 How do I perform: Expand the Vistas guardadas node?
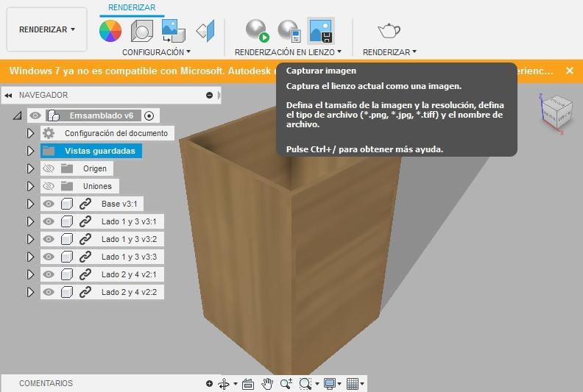coord(30,151)
